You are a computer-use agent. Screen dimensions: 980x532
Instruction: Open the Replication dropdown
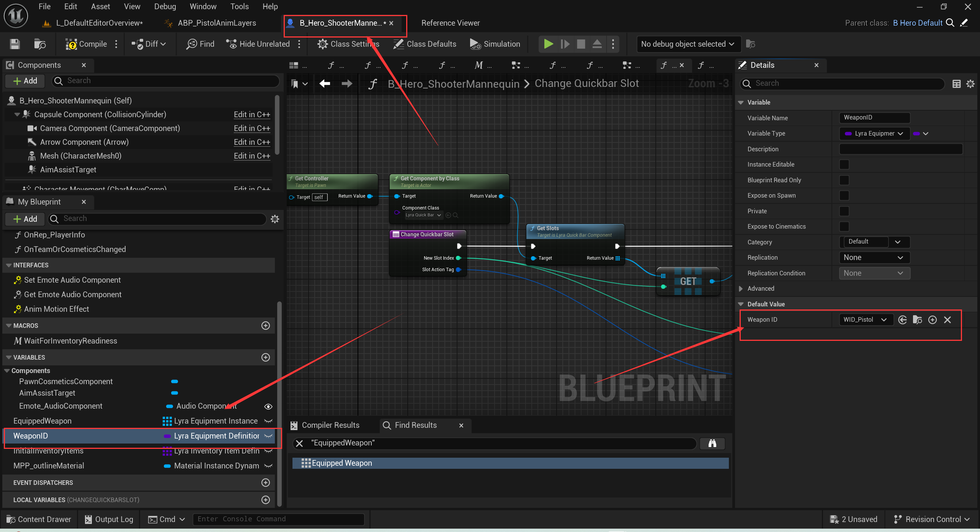pyautogui.click(x=874, y=258)
